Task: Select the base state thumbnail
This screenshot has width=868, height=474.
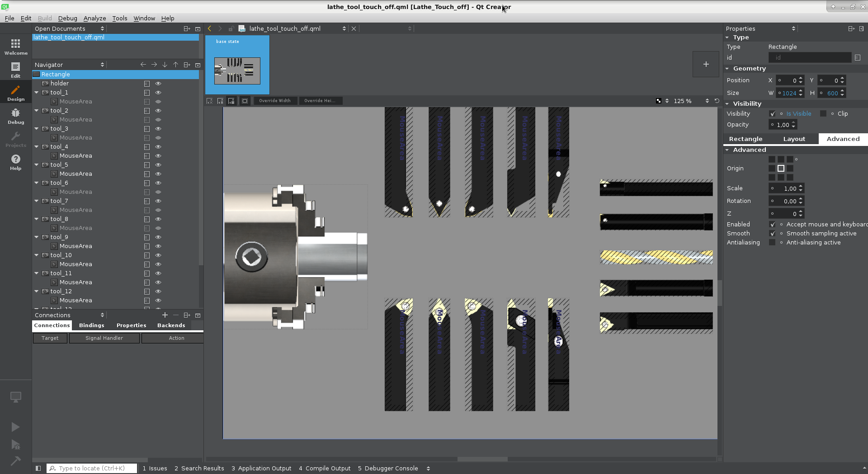Action: 237,65
